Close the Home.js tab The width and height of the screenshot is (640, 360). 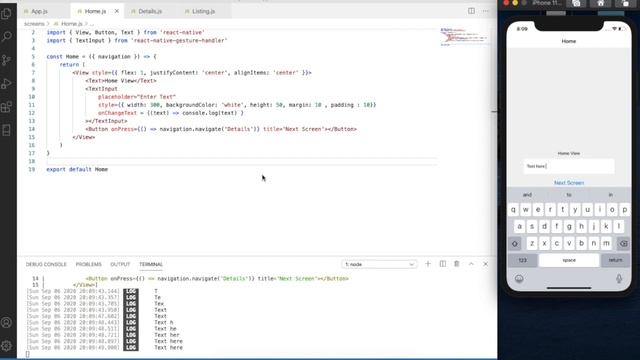click(117, 11)
